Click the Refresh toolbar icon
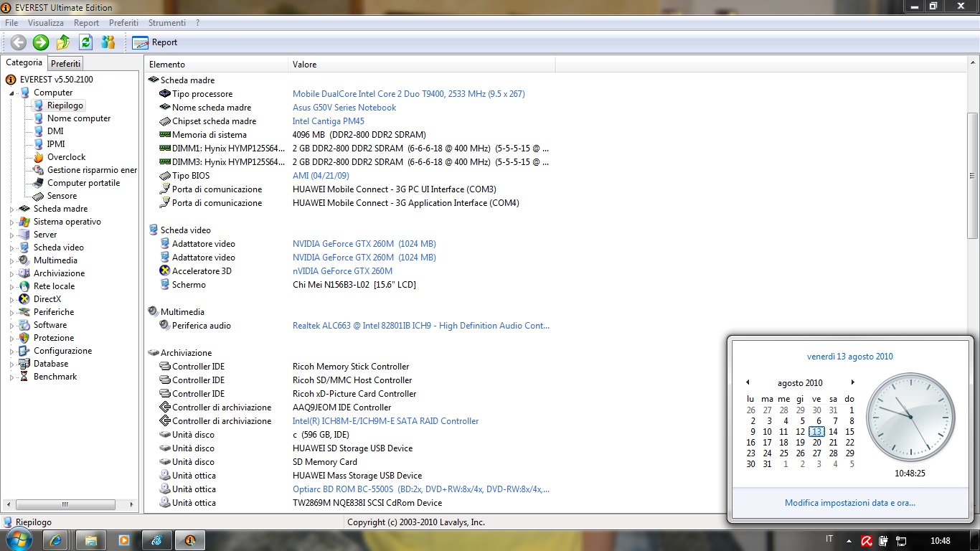Image resolution: width=980 pixels, height=551 pixels. [86, 42]
